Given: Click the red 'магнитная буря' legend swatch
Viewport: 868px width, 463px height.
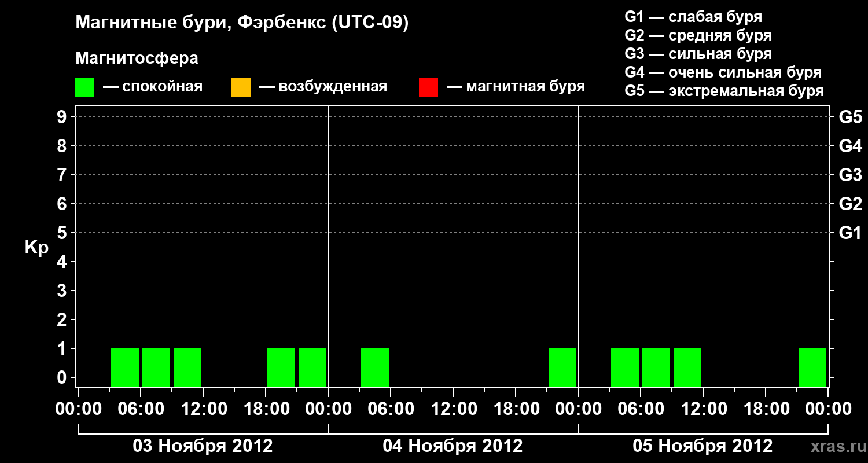Looking at the screenshot, I should 428,87.
